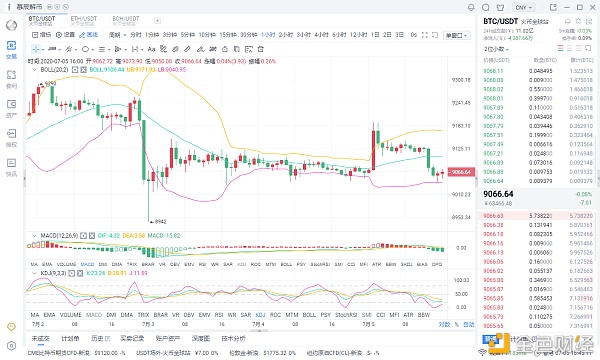Expand the 2位小数 decimal precision dropdown
Viewport: 600px width, 360px height.
[496, 49]
